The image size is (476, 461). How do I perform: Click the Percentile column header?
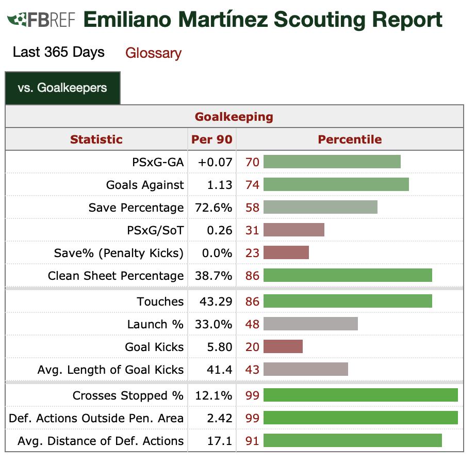point(350,139)
